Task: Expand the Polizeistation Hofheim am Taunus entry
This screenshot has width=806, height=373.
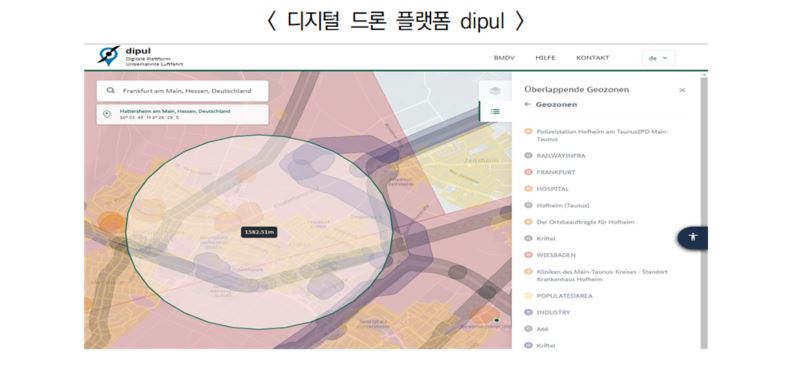Action: (x=597, y=135)
